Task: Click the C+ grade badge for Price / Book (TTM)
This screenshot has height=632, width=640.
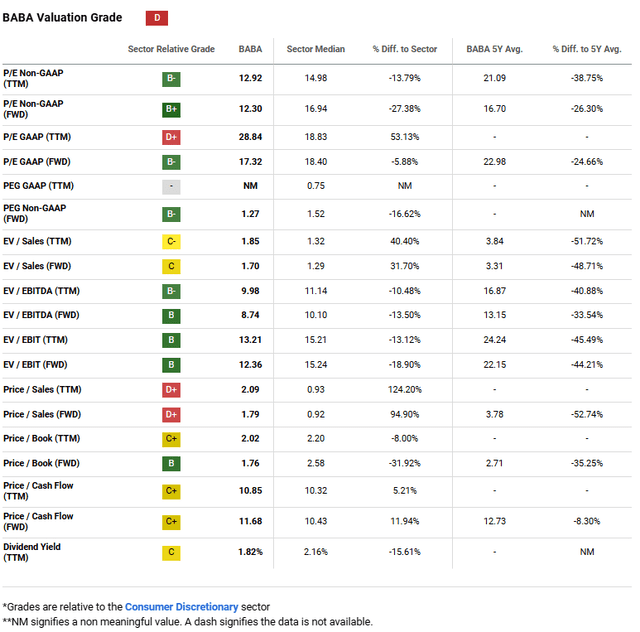Action: (172, 438)
